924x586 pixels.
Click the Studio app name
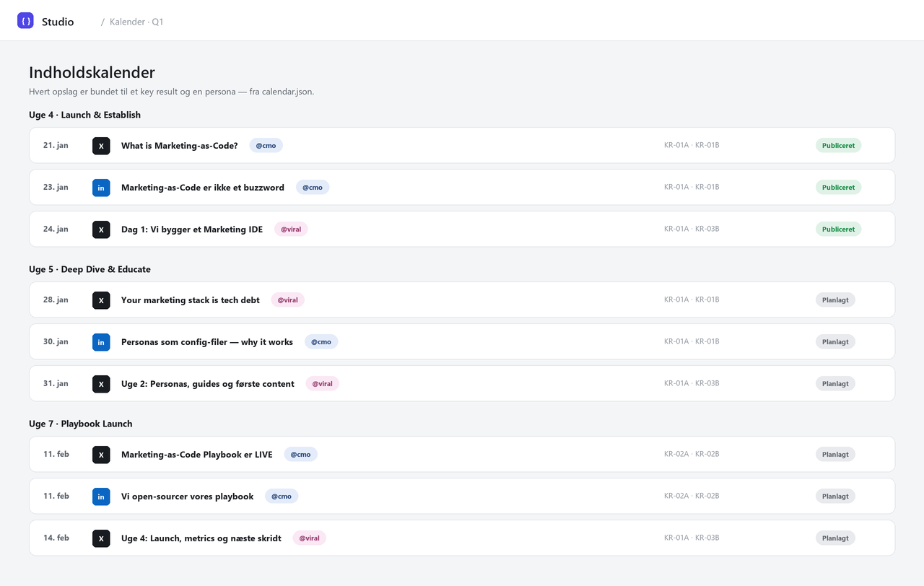[58, 22]
